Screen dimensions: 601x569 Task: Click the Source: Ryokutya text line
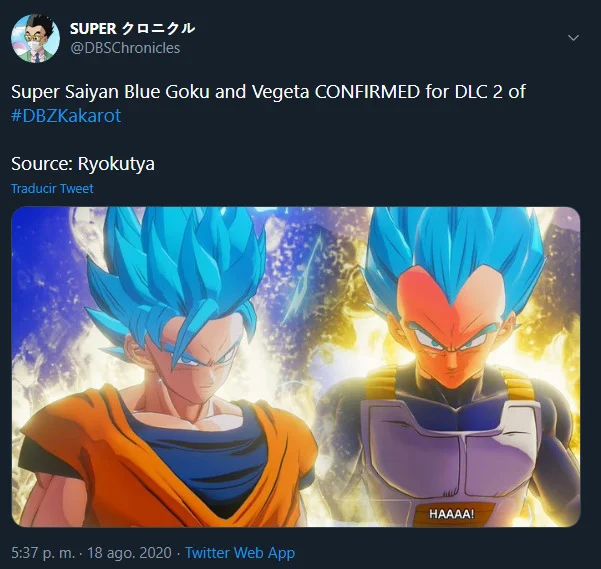click(x=83, y=164)
